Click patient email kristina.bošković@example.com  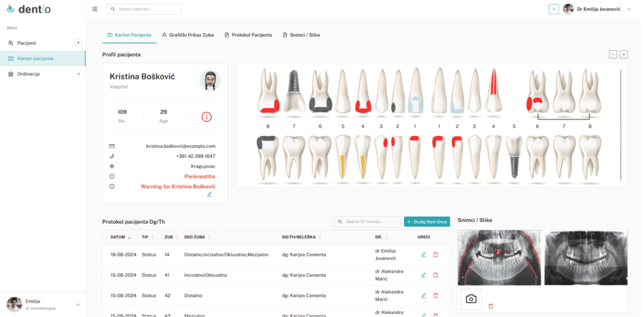coord(181,146)
